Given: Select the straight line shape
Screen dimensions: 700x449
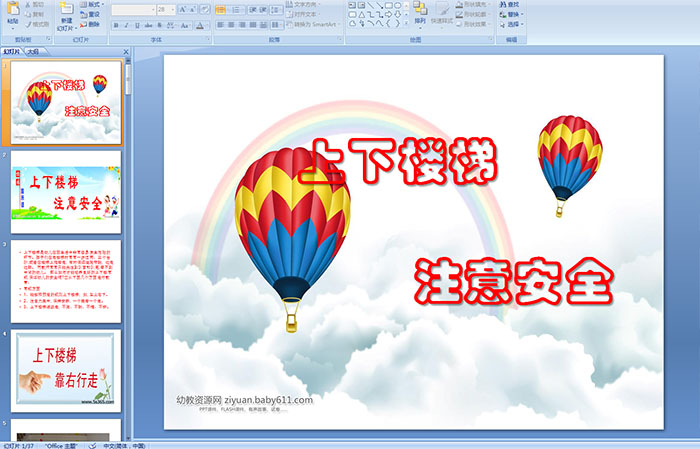Looking at the screenshot, I should [x=371, y=5].
